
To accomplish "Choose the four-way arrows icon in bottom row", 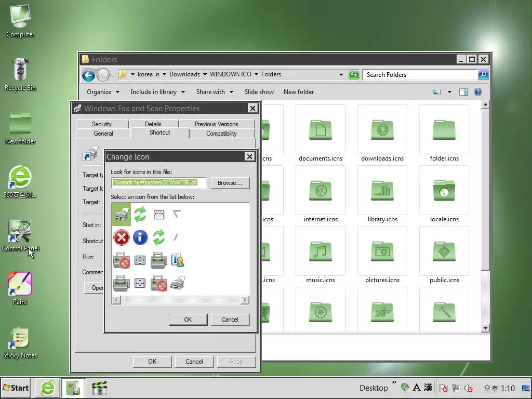I will pyautogui.click(x=140, y=283).
